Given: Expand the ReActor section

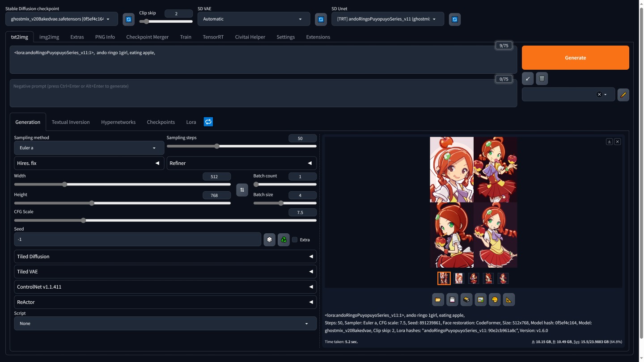Looking at the screenshot, I should [165, 302].
